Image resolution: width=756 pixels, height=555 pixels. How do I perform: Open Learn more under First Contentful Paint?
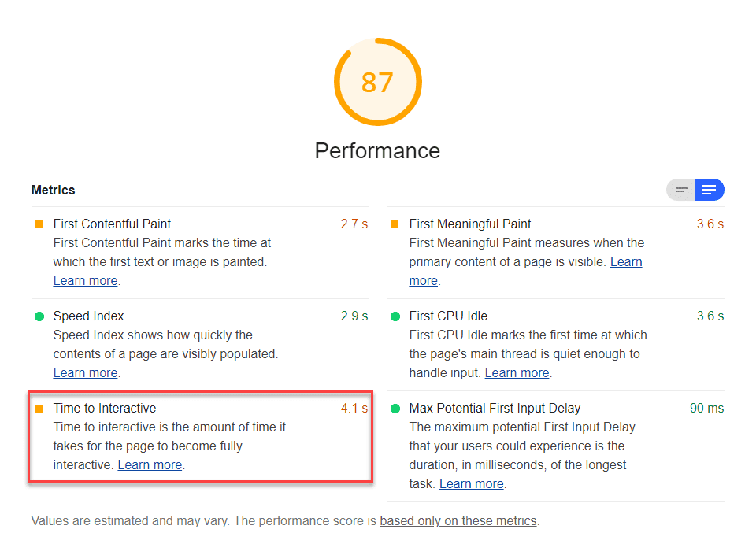pos(85,281)
